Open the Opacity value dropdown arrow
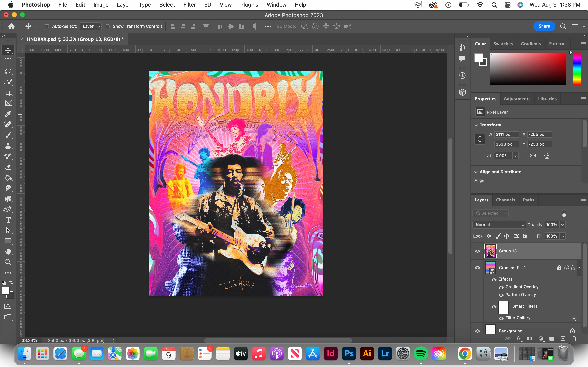The height and width of the screenshot is (367, 588). [x=563, y=225]
